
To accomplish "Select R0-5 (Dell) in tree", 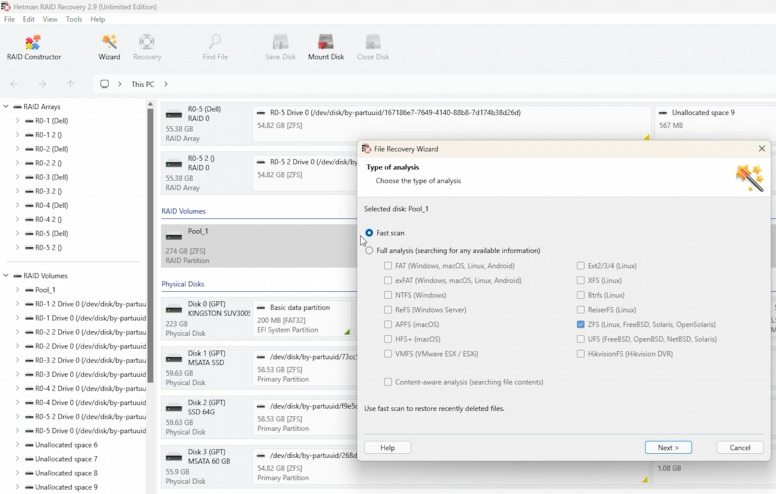I will [51, 234].
